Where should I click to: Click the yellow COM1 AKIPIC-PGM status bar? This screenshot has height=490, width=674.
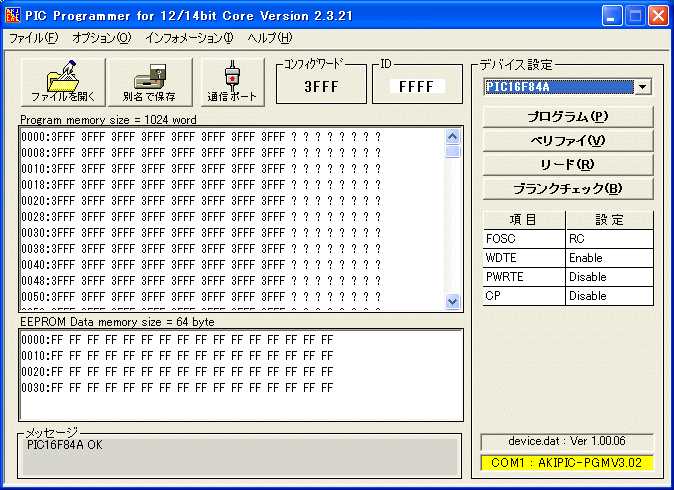point(567,463)
